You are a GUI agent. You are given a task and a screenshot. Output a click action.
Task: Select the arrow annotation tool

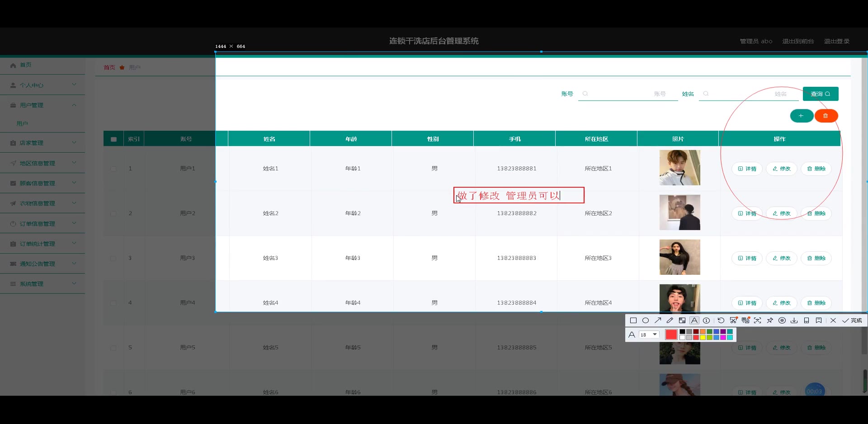(x=658, y=320)
